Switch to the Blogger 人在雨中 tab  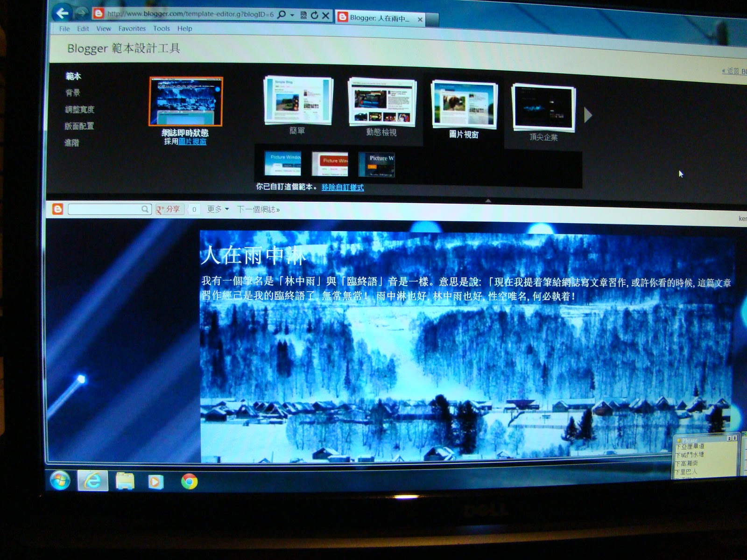tap(379, 18)
